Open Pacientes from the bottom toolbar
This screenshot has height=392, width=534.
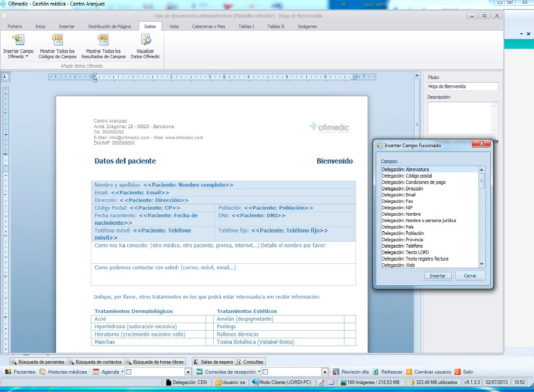(x=20, y=372)
